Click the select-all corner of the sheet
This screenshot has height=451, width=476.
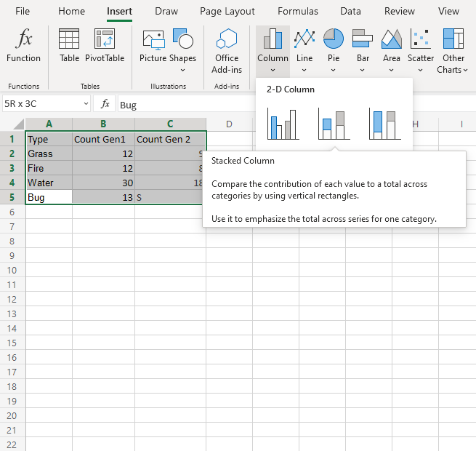coord(12,124)
